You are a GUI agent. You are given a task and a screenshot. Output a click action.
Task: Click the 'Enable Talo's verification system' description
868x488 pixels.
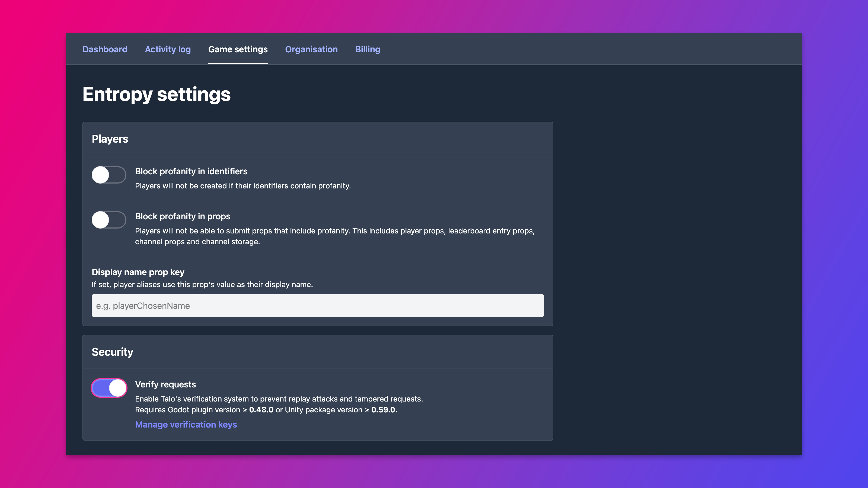click(x=279, y=399)
